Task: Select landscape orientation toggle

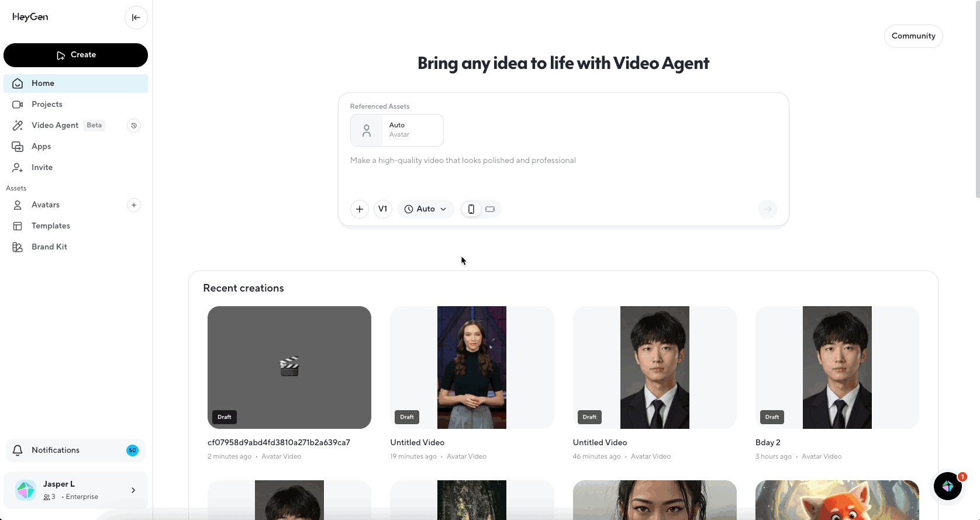Action: point(490,209)
